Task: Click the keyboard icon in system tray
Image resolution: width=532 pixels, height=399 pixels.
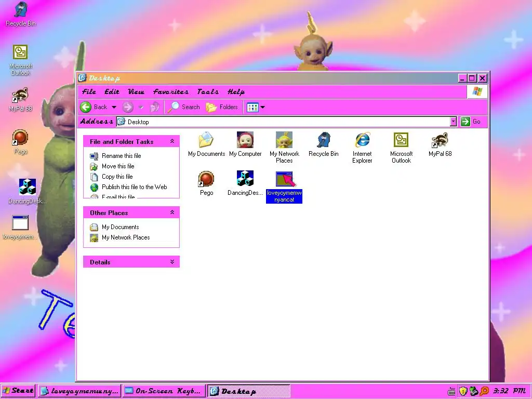Action: point(451,391)
